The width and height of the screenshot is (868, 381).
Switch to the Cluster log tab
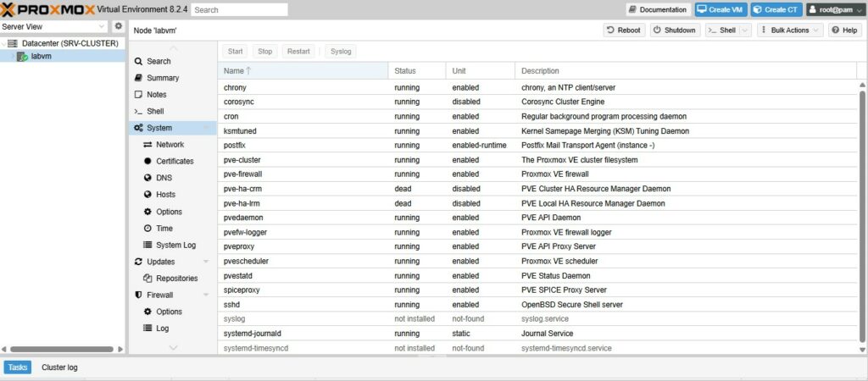[59, 367]
